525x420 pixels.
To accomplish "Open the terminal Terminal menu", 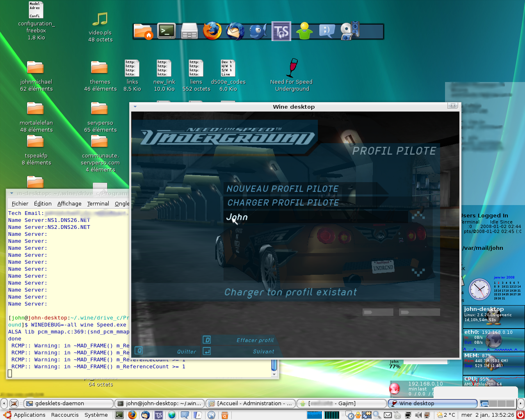I will coord(98,203).
